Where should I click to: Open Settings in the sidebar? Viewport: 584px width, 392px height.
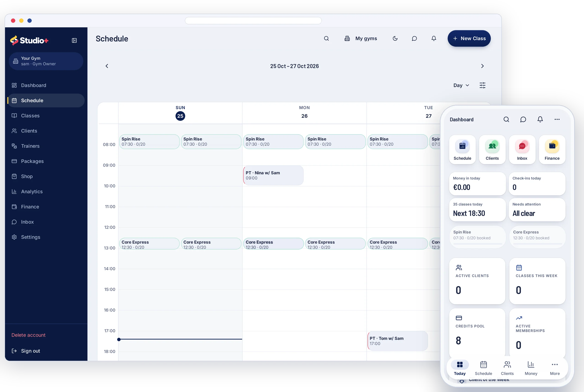46,237
